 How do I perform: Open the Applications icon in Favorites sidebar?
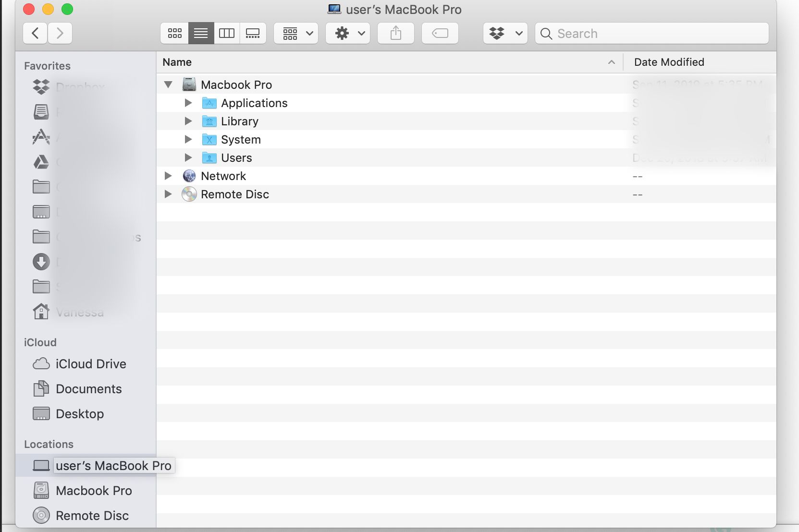coord(41,137)
